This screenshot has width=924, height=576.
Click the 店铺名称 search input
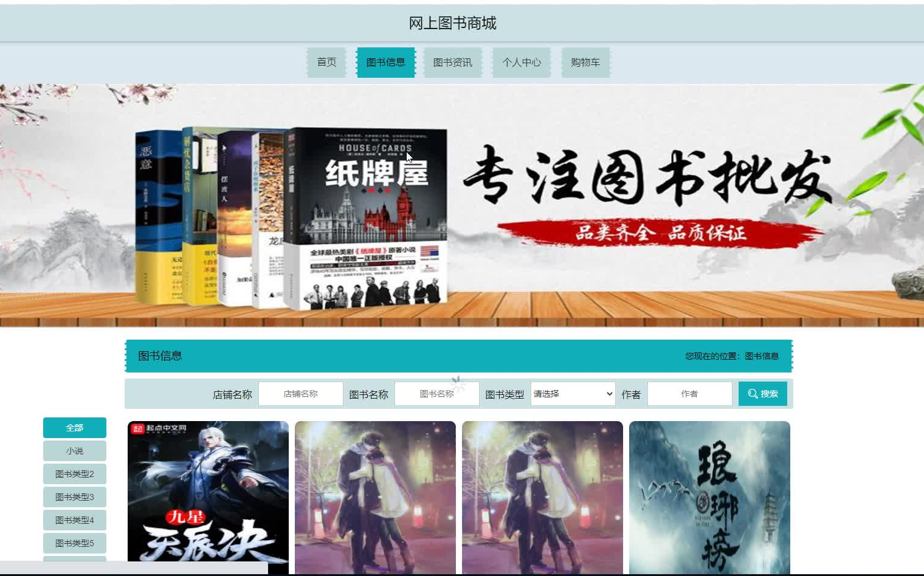click(x=301, y=394)
